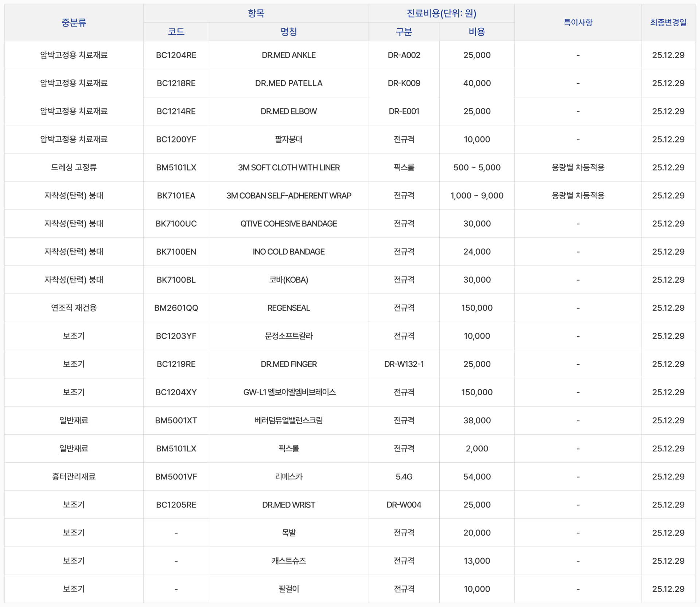Select the 리메스카 item row
The width and height of the screenshot is (700, 607).
pyautogui.click(x=288, y=477)
